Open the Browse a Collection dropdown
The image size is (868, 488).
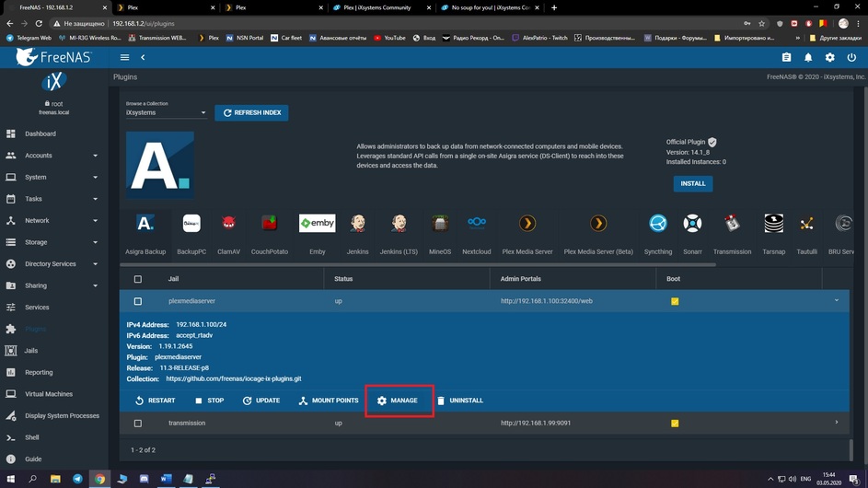click(x=166, y=112)
